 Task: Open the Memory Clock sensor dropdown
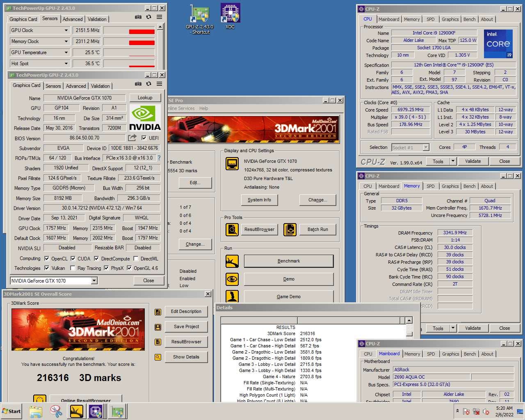click(x=66, y=41)
